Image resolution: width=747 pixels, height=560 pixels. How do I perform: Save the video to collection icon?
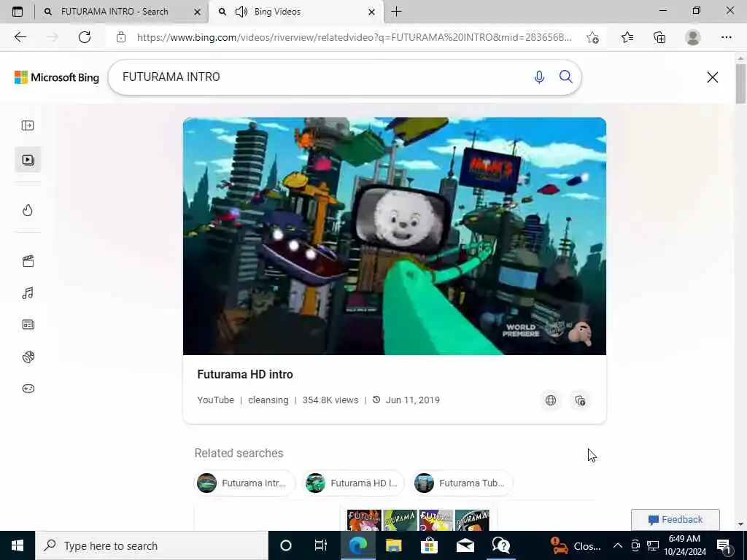(x=580, y=400)
